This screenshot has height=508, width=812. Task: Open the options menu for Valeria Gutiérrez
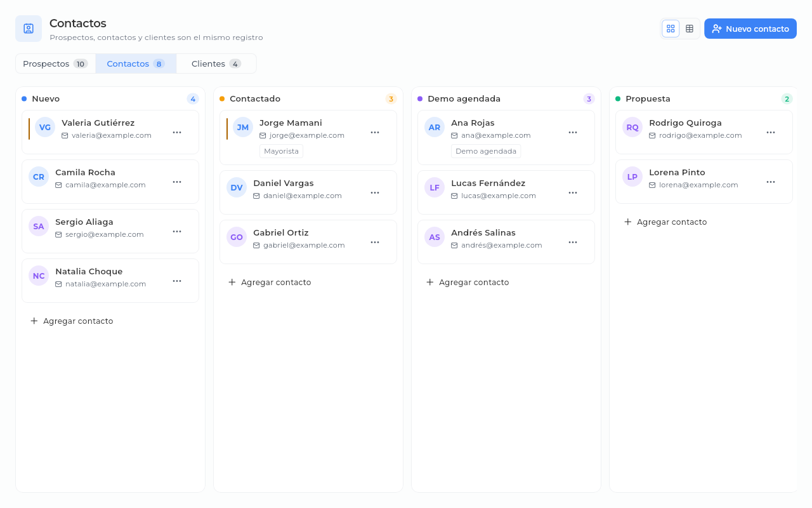(x=177, y=132)
